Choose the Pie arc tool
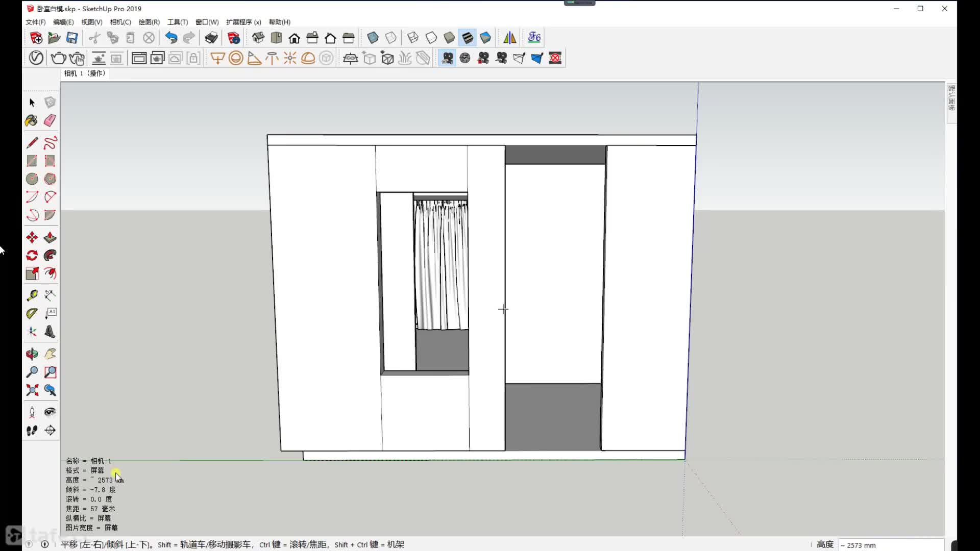Screen dimensions: 980x551 [x=50, y=215]
